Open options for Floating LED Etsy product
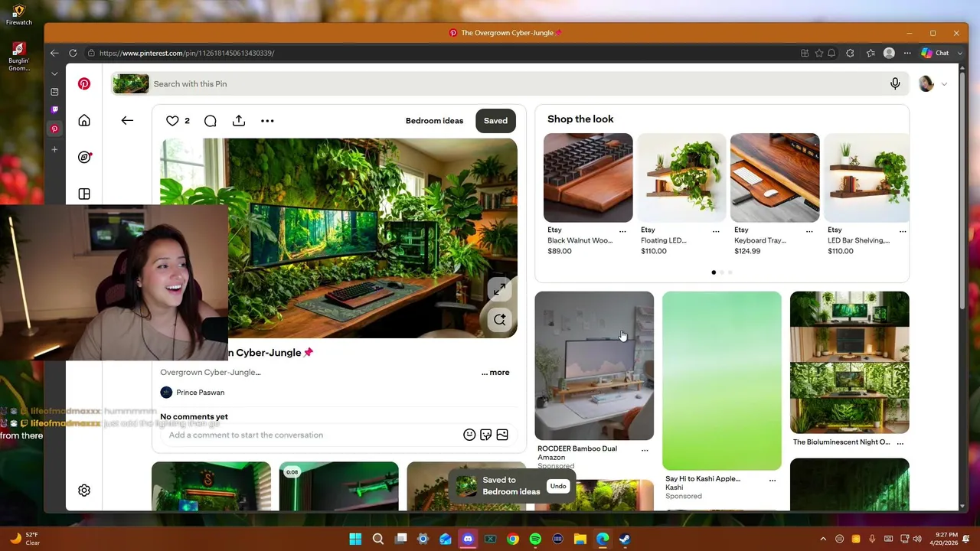 pos(716,230)
